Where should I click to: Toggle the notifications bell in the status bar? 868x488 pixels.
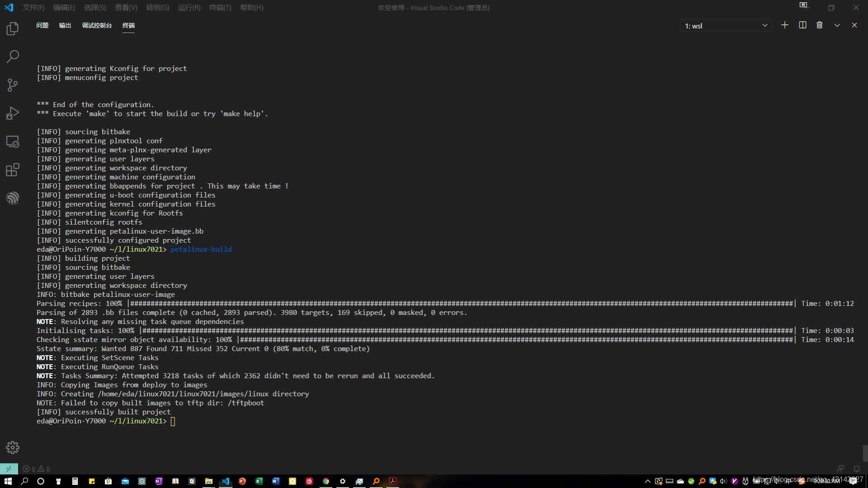coord(857,469)
